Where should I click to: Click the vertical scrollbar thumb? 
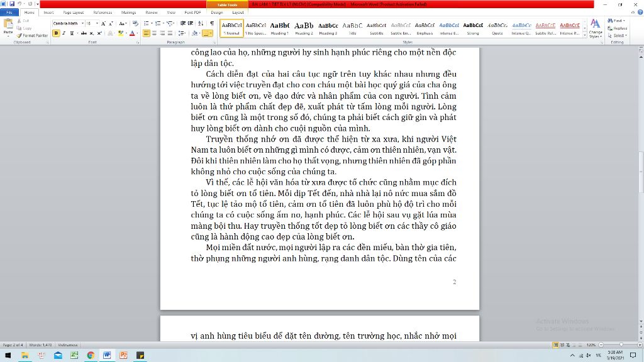[641, 172]
